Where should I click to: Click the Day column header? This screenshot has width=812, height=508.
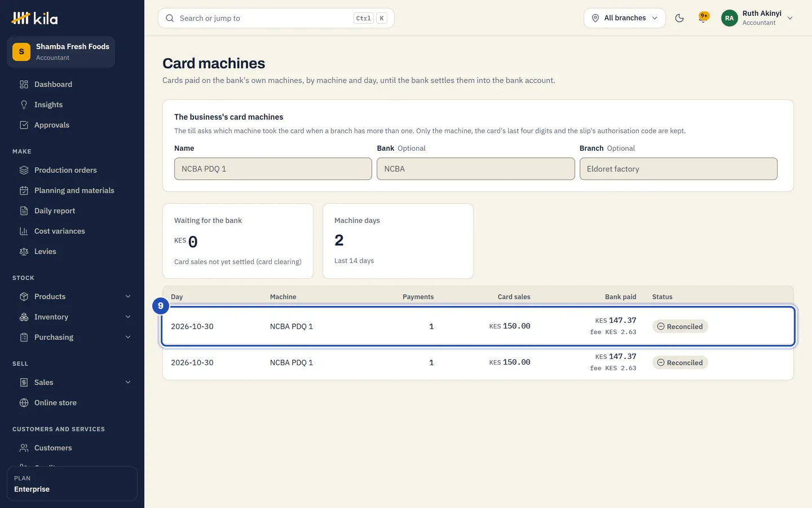pyautogui.click(x=177, y=297)
